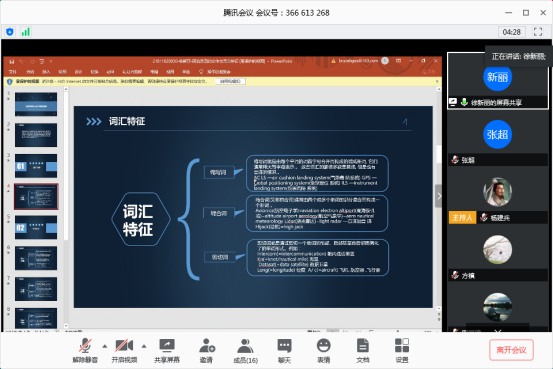
Task: Click 张超's participant video tile
Action: [498, 140]
